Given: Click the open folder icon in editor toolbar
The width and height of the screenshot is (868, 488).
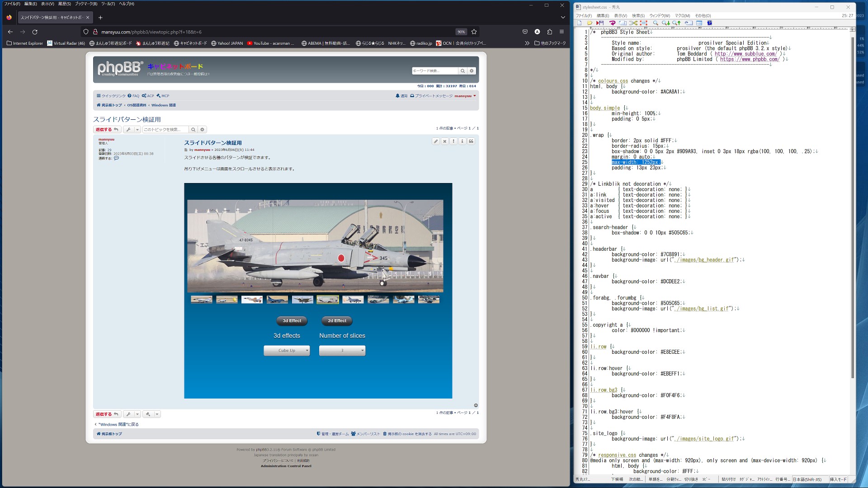Looking at the screenshot, I should [x=590, y=23].
